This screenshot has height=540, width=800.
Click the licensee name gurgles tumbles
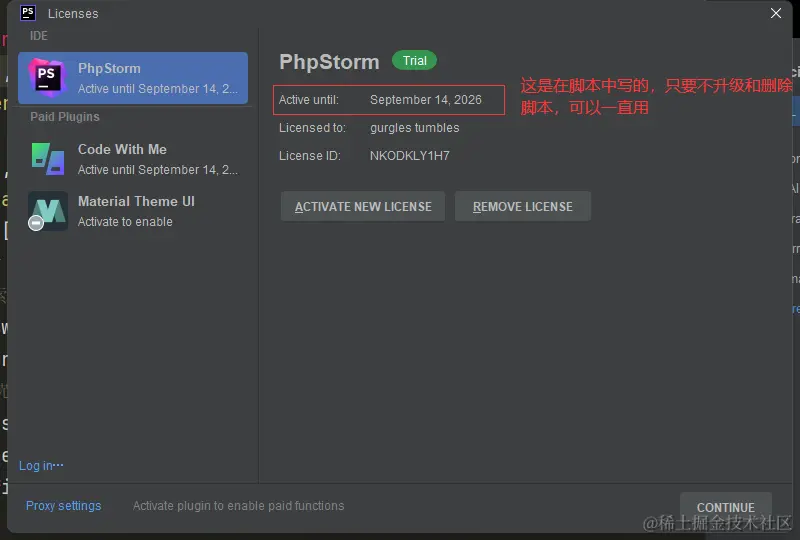(x=414, y=128)
